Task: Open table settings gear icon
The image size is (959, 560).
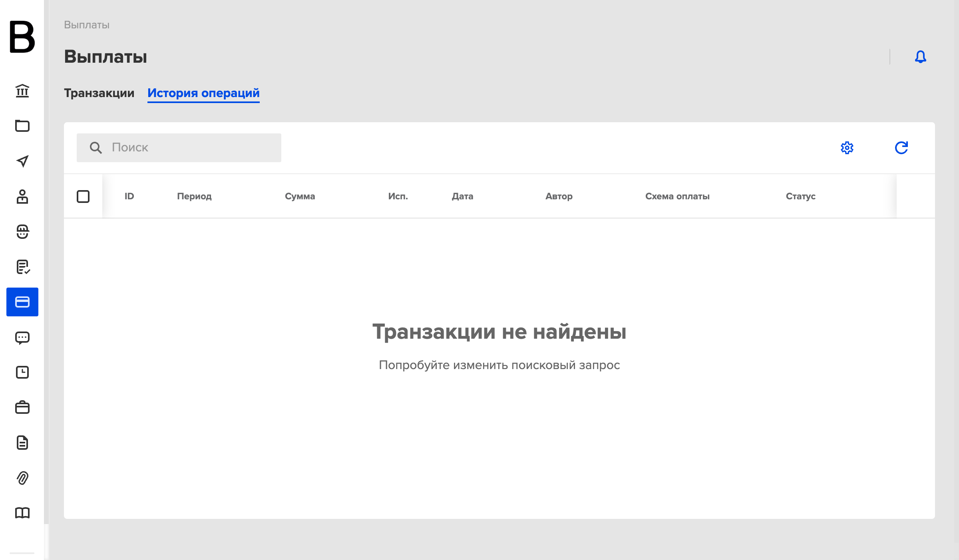Action: point(847,148)
